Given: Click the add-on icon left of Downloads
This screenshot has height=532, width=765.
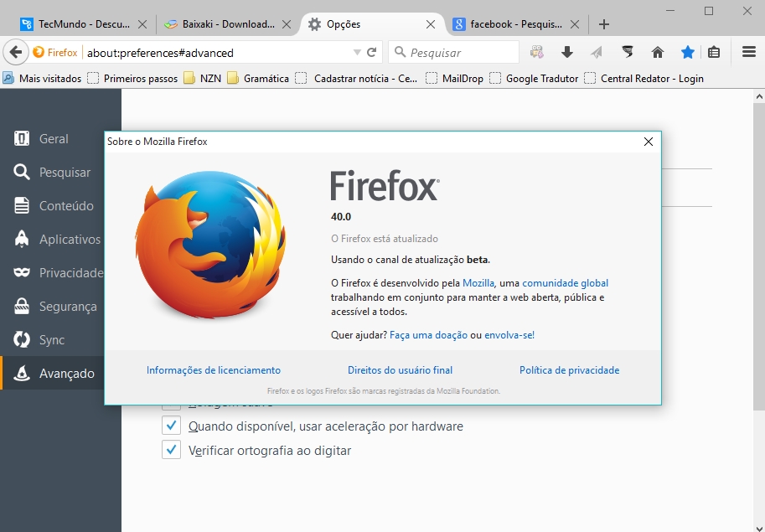Looking at the screenshot, I should [x=536, y=52].
